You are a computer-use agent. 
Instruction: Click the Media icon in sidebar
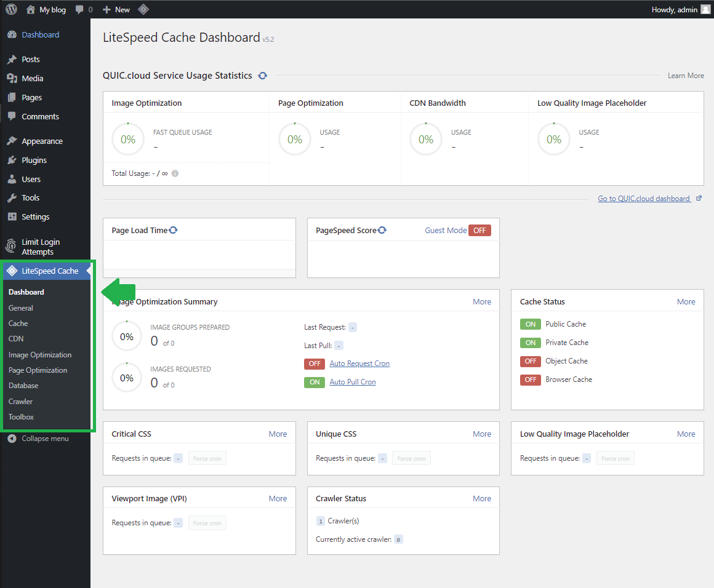(x=12, y=78)
